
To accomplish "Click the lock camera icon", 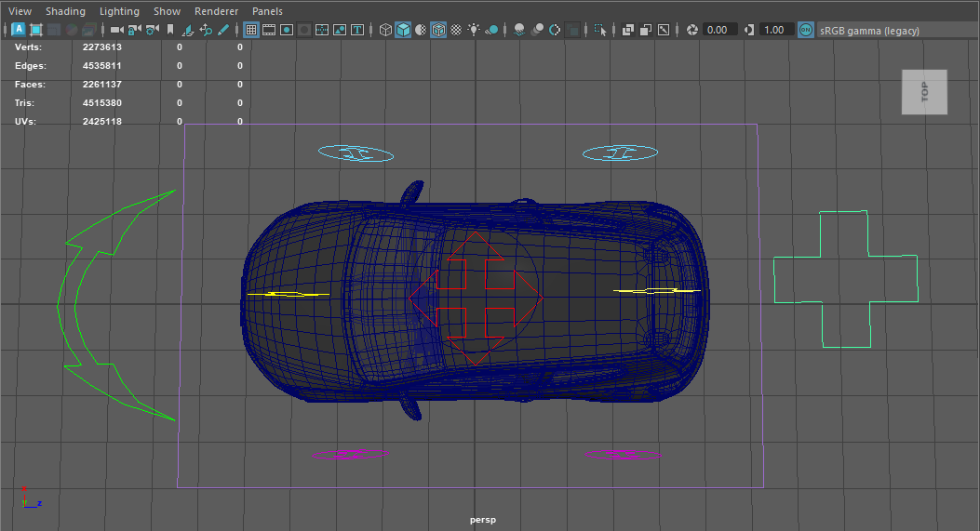I will pyautogui.click(x=135, y=30).
